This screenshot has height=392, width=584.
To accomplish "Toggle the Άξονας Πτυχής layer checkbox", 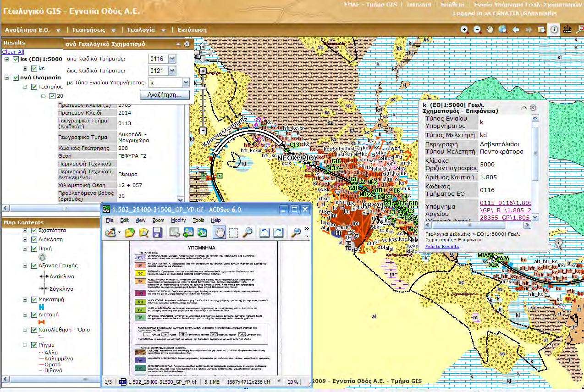I will point(34,265).
